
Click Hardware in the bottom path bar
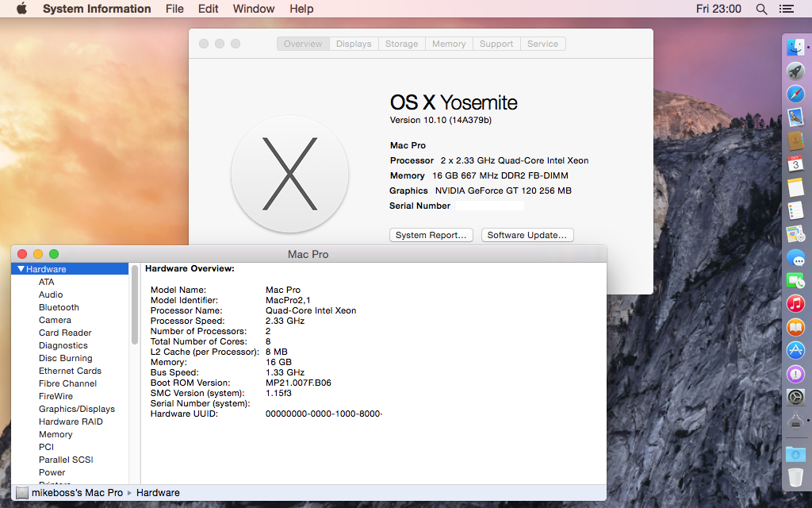click(158, 492)
